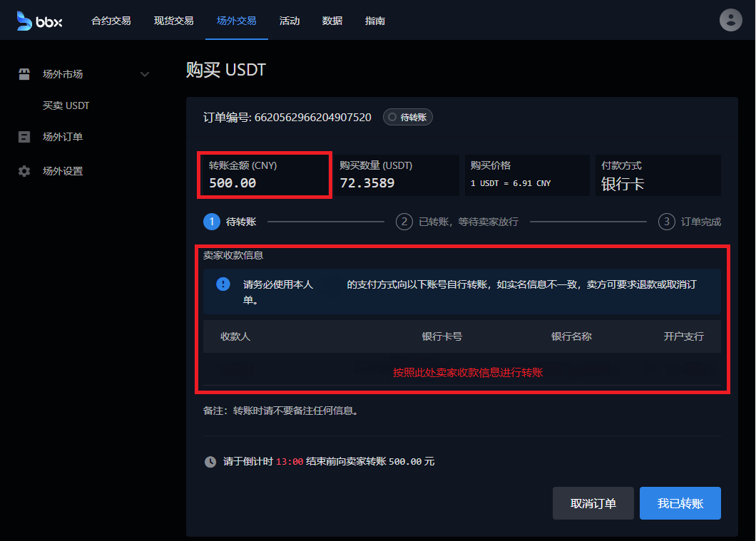Image resolution: width=756 pixels, height=541 pixels.
Task: Open the 现货交易 menu
Action: pyautogui.click(x=173, y=21)
